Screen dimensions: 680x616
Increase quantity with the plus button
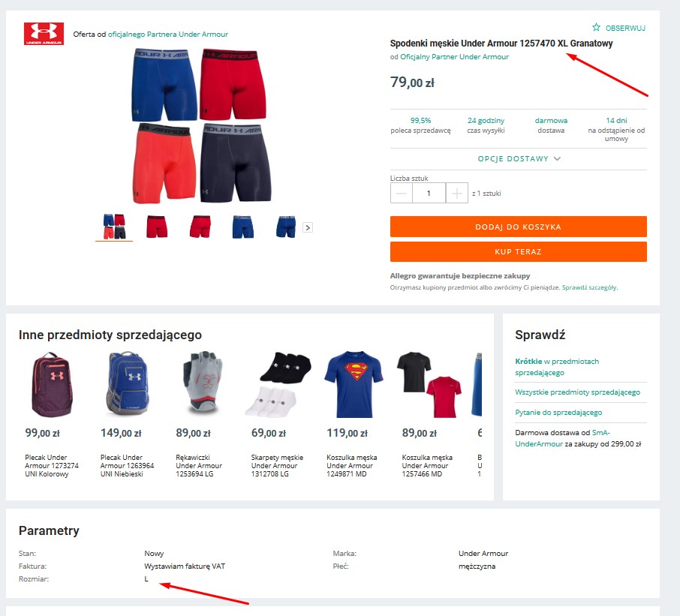coord(456,193)
